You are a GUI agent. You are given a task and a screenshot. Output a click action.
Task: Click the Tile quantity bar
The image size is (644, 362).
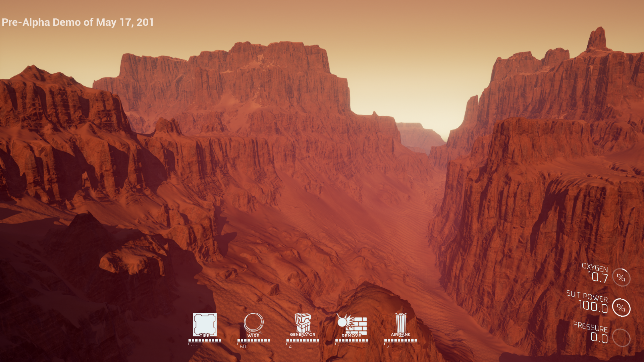205,341
